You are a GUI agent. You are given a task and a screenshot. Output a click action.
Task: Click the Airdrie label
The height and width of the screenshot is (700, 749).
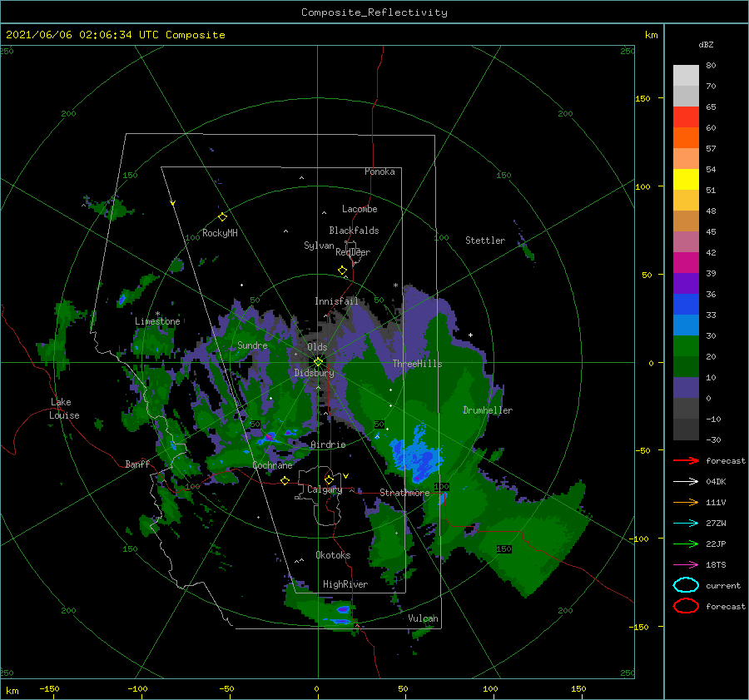(328, 444)
